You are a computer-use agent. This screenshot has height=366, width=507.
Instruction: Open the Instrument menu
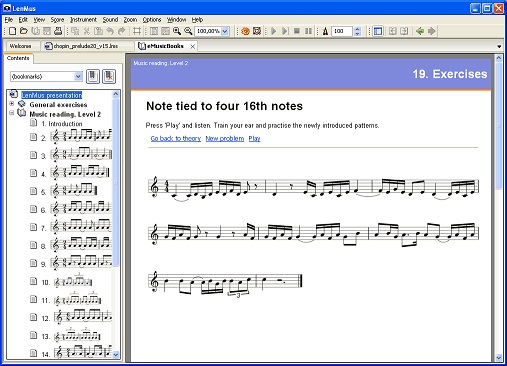[83, 20]
